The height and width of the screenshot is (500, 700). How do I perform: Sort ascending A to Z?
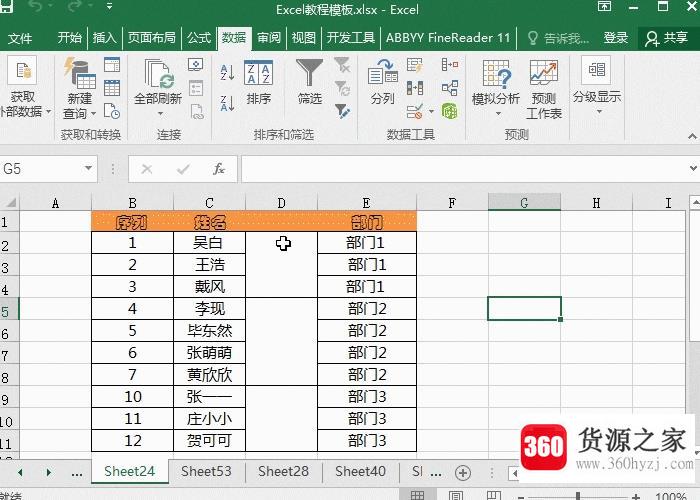click(227, 71)
